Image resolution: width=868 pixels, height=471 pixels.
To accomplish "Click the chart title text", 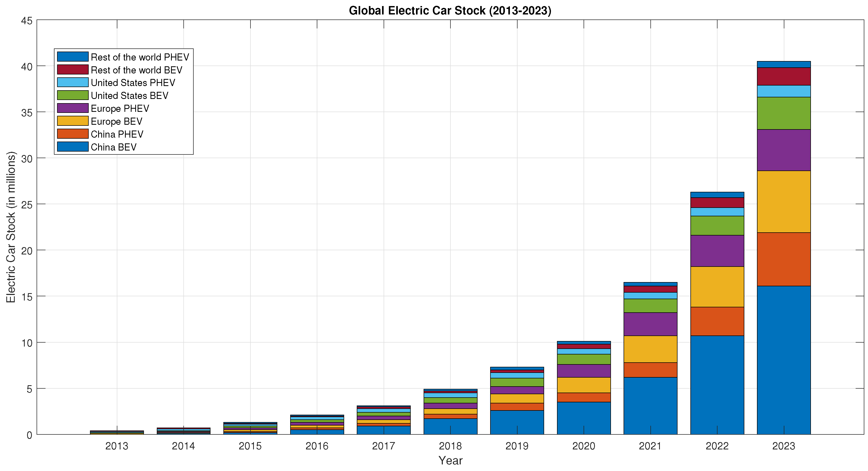I will coord(450,11).
